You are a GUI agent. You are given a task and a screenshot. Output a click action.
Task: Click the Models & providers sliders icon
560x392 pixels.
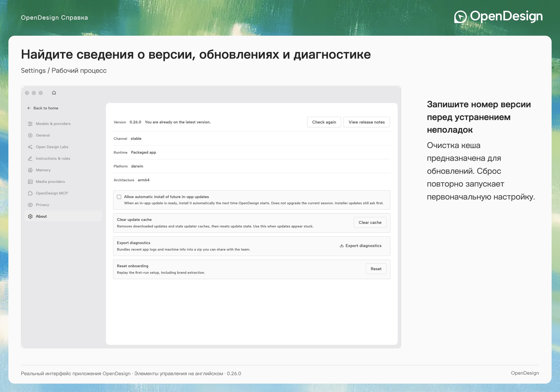coord(30,124)
